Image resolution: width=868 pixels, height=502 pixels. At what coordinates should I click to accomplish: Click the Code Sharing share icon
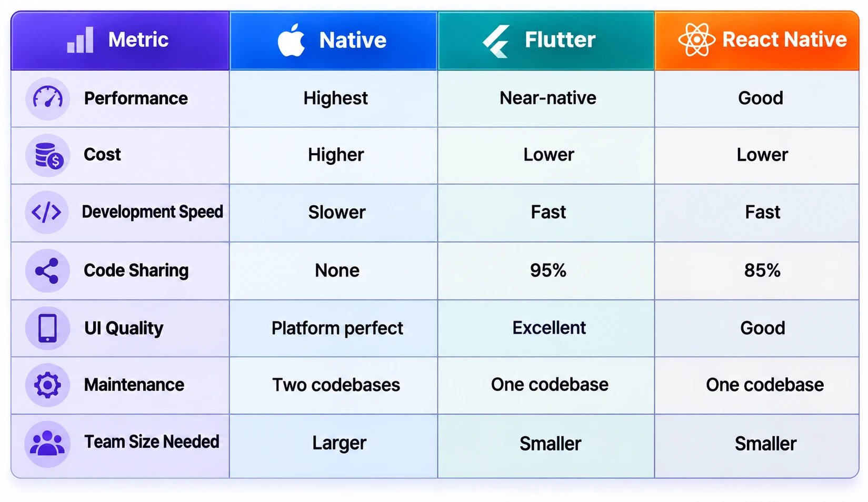[x=47, y=270]
